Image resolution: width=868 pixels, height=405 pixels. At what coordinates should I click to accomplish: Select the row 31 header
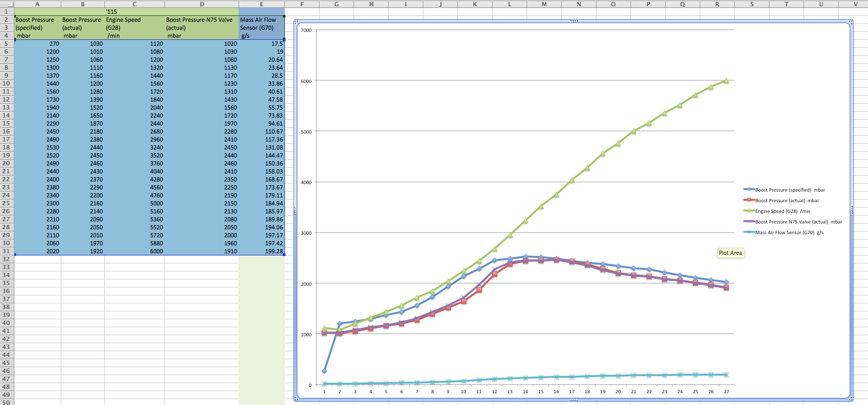point(6,251)
